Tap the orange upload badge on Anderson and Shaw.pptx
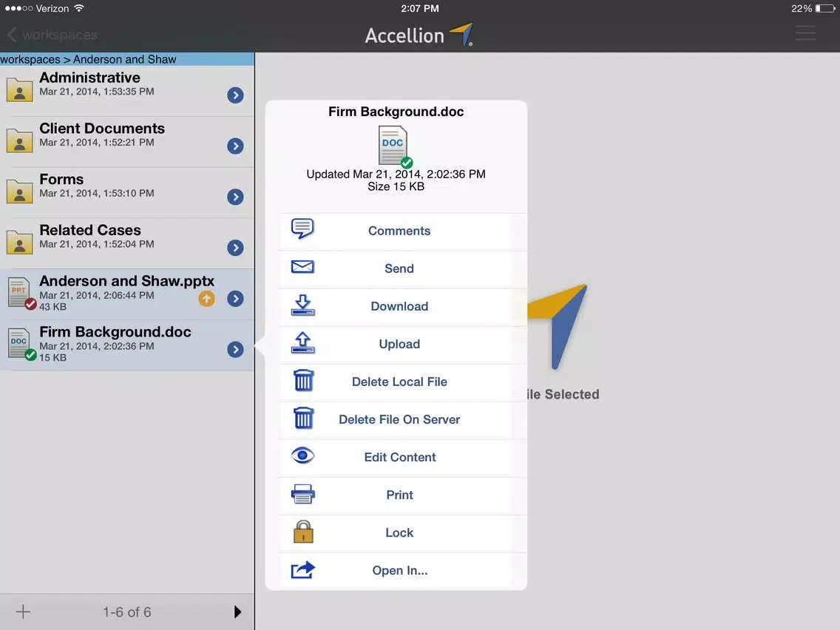Screen dimensions: 840x630 [206, 299]
